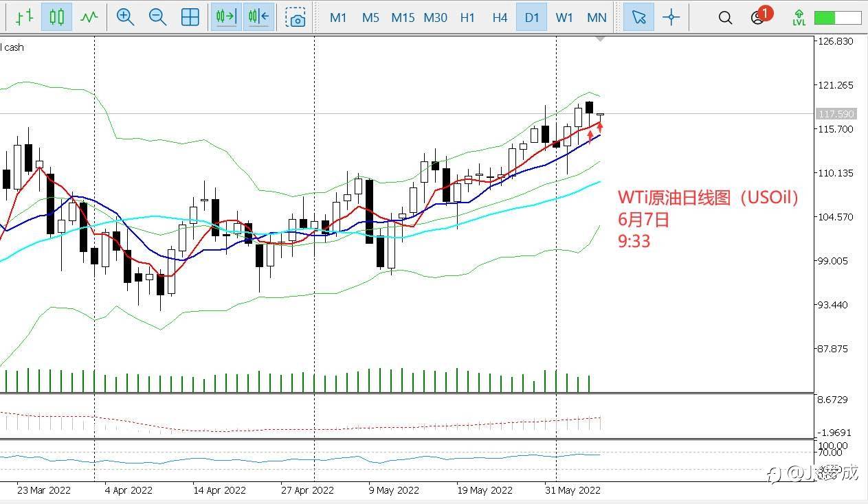Click the 4 Apr 2022 date label
The width and height of the screenshot is (868, 504).
pos(129,490)
